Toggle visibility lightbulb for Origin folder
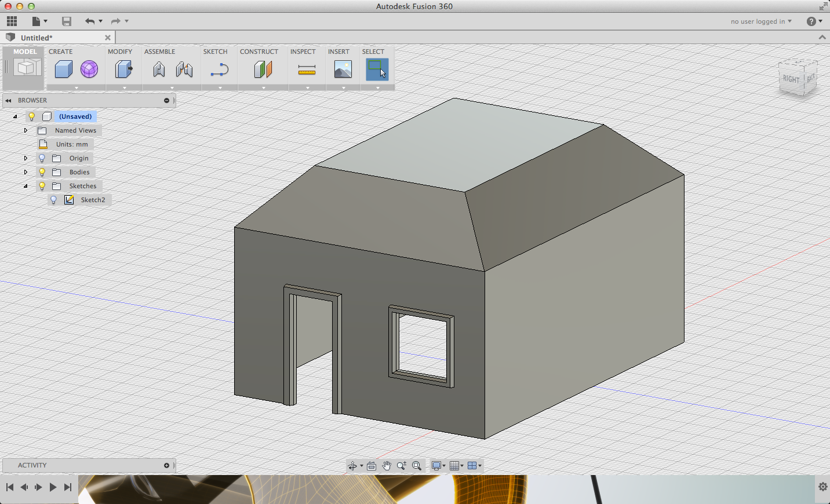The height and width of the screenshot is (504, 830). (x=42, y=158)
